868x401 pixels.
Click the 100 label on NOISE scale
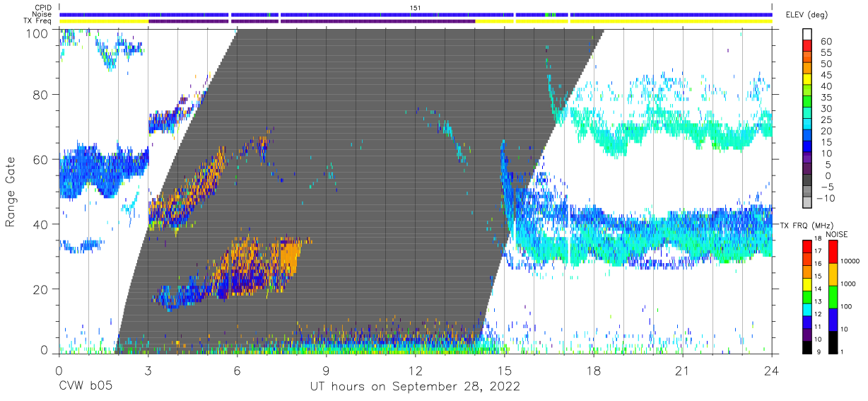click(x=847, y=306)
